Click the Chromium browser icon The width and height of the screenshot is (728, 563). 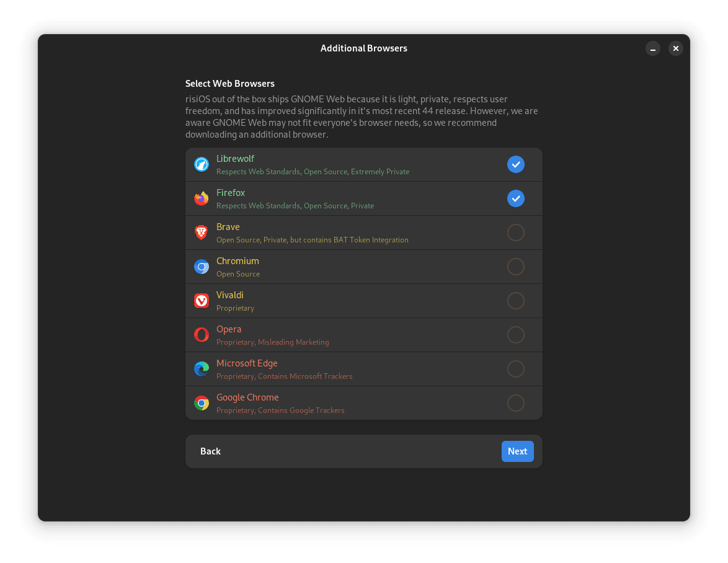[202, 267]
